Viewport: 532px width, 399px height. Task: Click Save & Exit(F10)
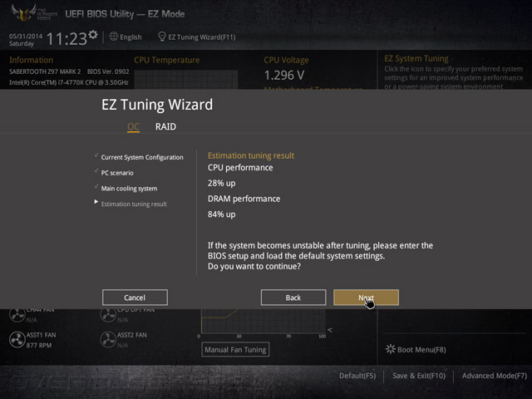click(x=419, y=376)
